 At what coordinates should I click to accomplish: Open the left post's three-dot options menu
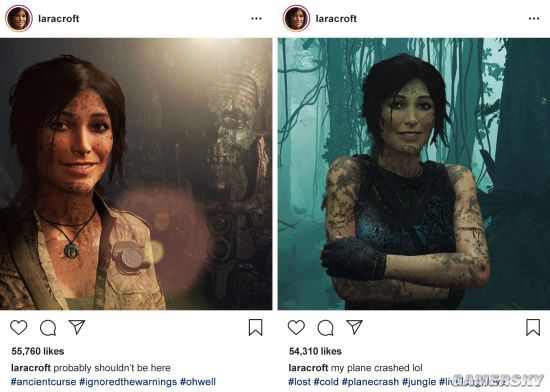(256, 19)
